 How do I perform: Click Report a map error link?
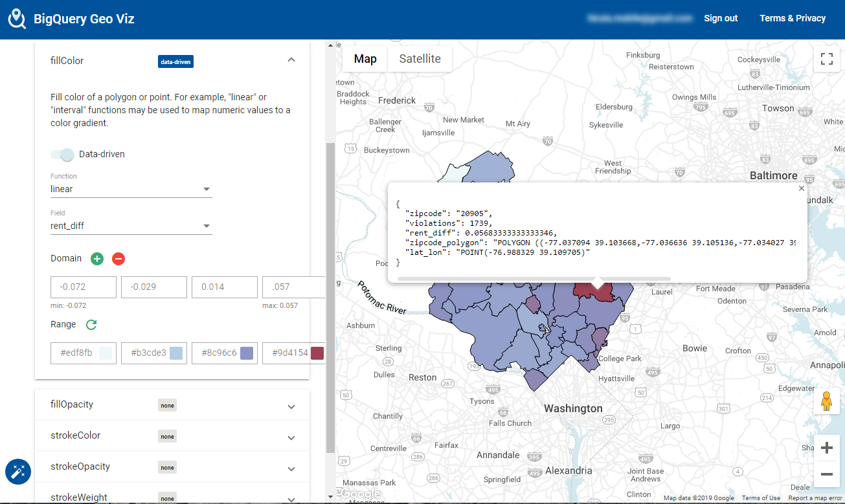pos(815,498)
